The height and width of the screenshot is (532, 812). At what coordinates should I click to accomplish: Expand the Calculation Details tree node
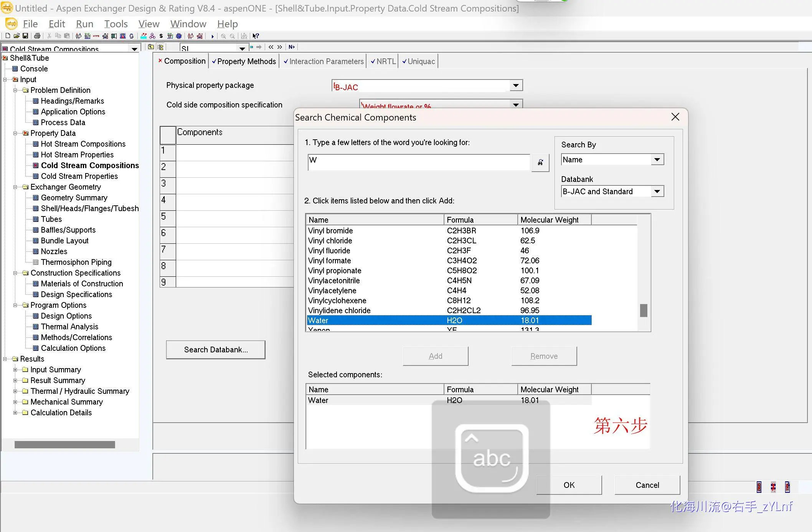point(15,413)
